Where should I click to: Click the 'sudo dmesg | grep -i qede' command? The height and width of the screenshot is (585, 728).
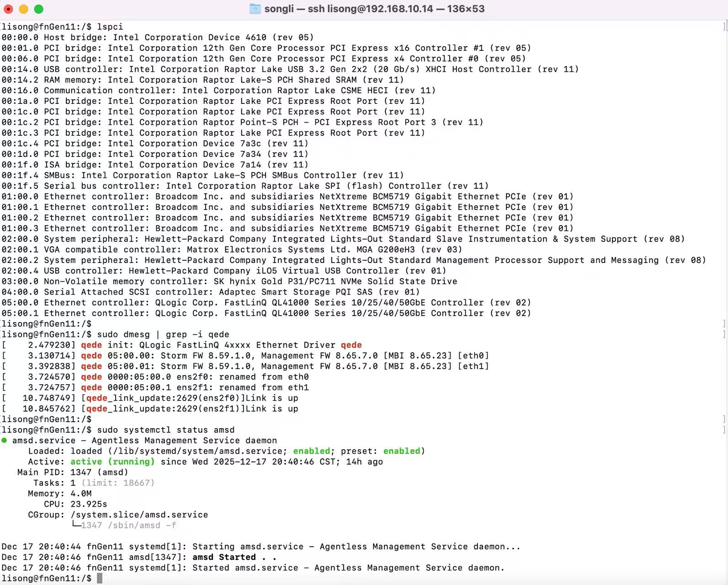click(163, 334)
